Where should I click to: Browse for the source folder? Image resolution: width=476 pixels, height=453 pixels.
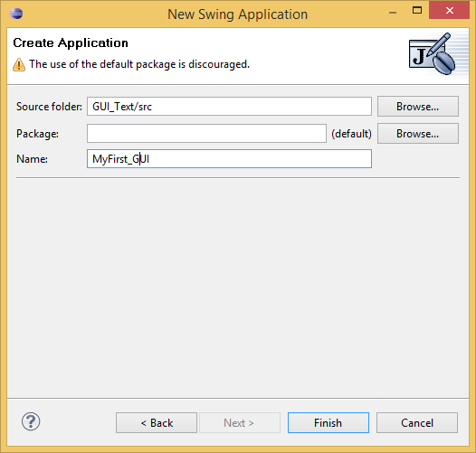pos(418,107)
